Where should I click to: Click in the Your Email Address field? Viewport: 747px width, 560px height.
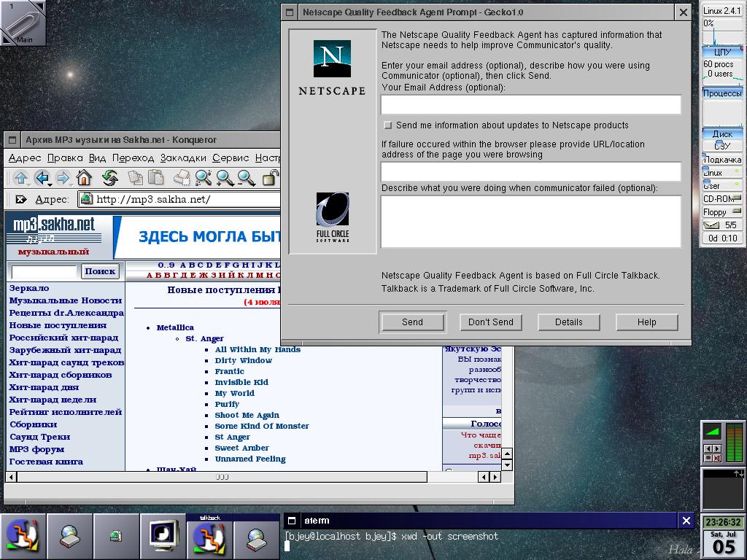click(x=530, y=104)
